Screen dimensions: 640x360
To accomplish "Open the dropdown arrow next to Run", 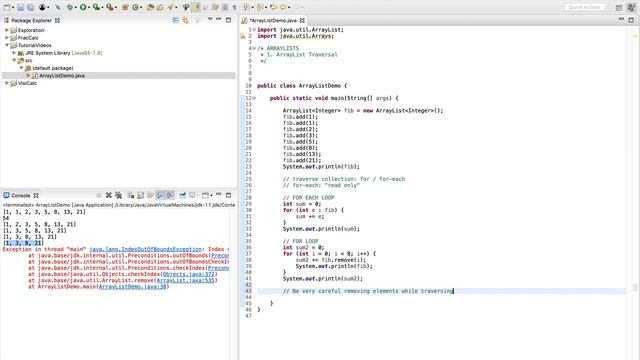I will [x=89, y=7].
